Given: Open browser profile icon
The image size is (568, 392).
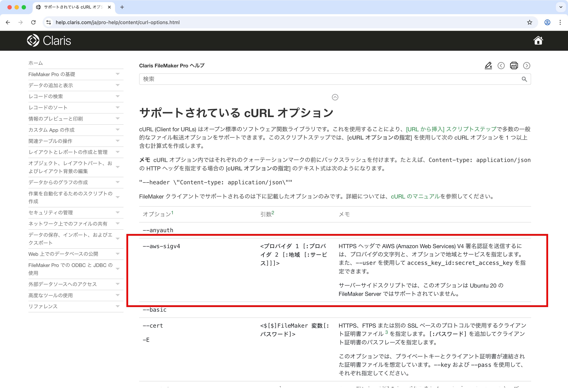Looking at the screenshot, I should [547, 22].
